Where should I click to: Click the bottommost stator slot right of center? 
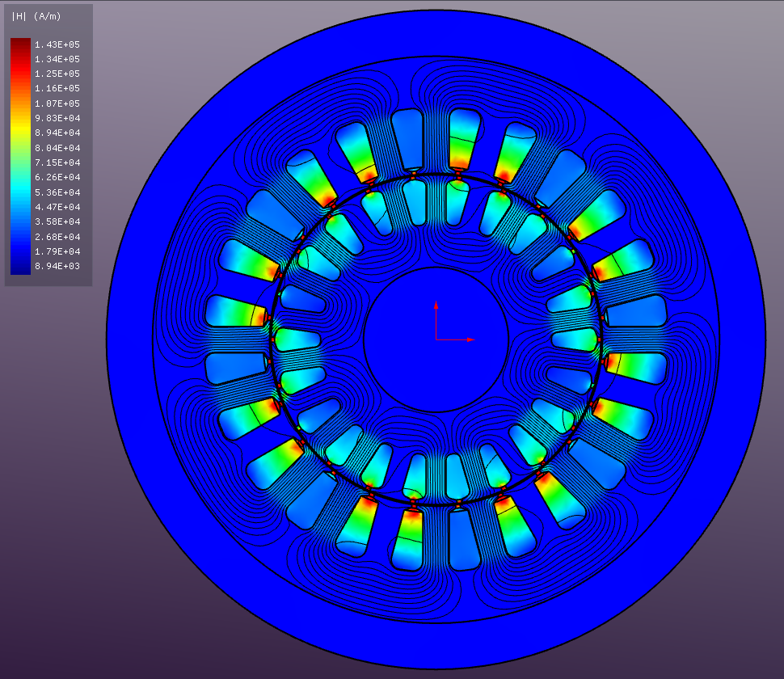point(464,540)
